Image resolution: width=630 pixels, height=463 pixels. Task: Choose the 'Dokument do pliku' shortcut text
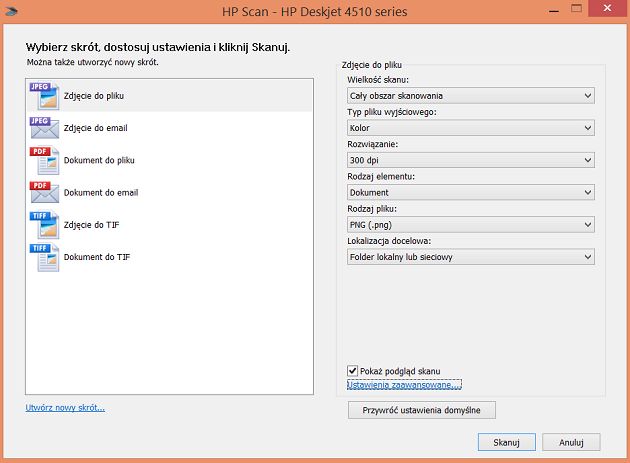99,160
